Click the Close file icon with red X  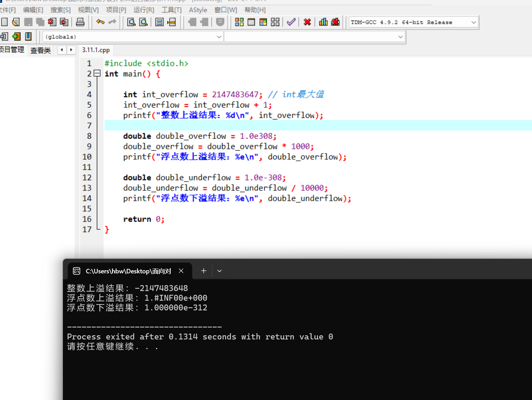click(52, 22)
